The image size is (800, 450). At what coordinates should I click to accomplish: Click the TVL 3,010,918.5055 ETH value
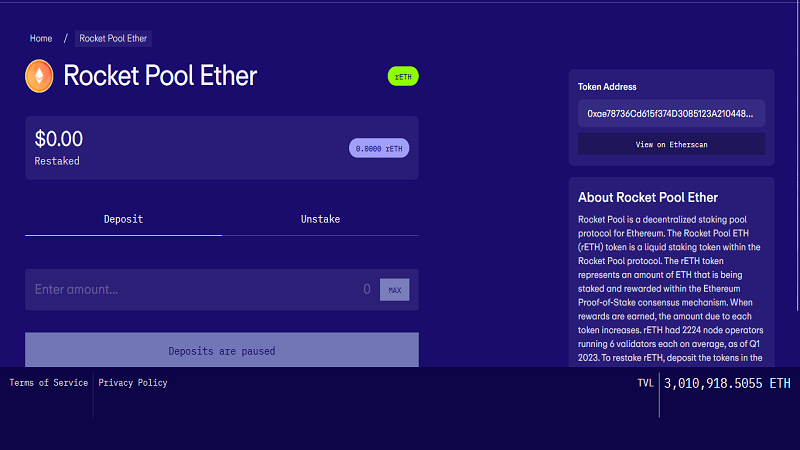click(727, 384)
